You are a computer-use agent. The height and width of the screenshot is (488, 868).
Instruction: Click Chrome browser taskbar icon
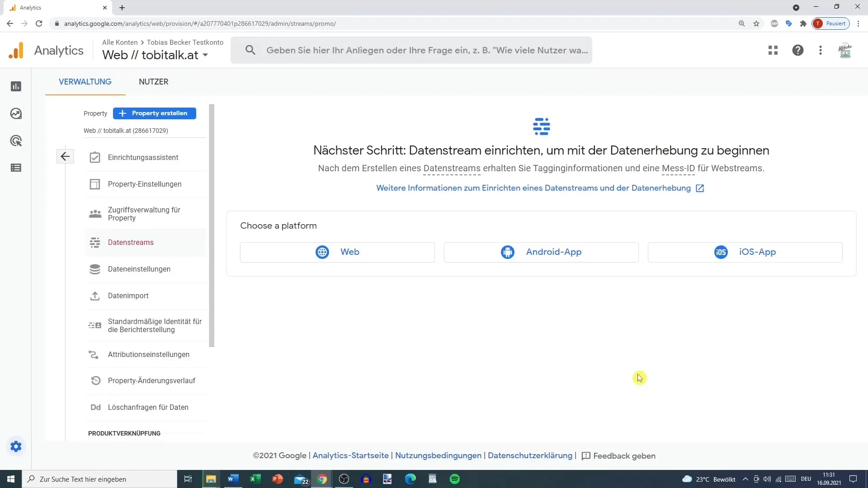322,479
